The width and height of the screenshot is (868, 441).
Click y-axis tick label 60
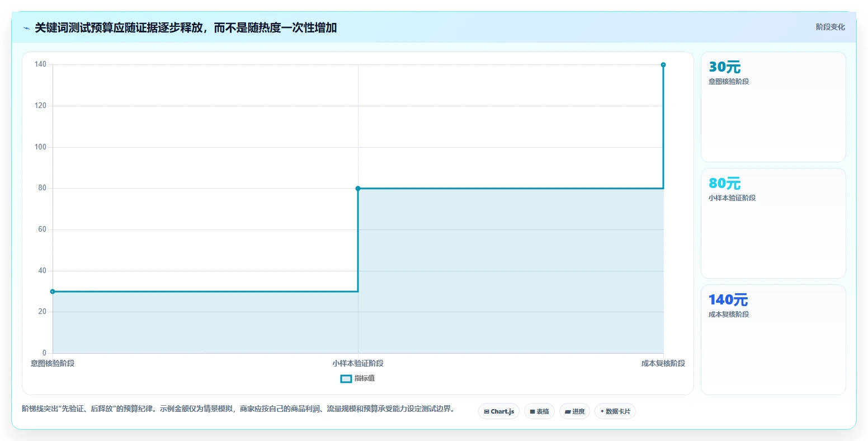[42, 229]
